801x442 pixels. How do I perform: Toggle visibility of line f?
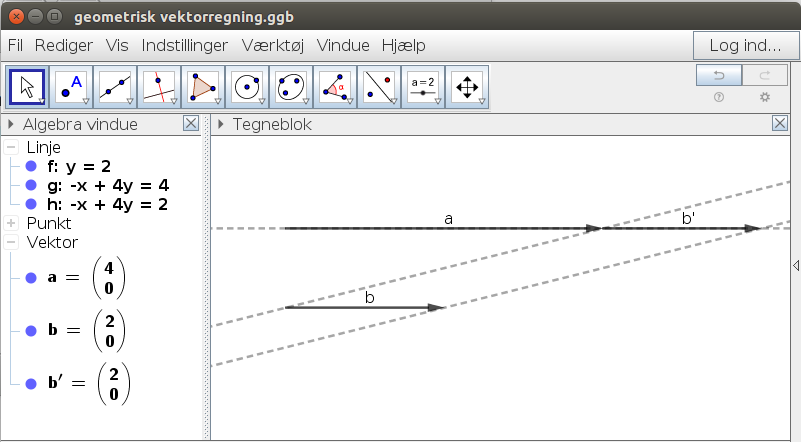point(31,166)
